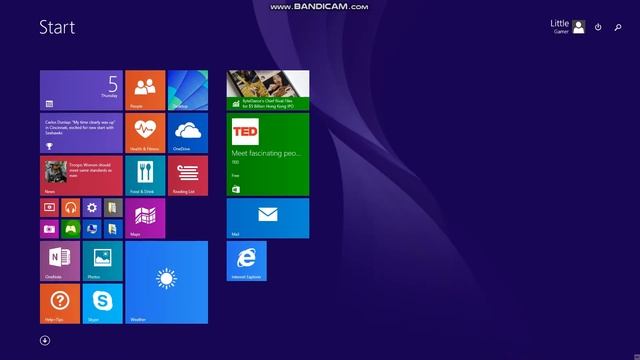Open the small gray folder tile
Screen dimensions: 640x360
[113, 208]
